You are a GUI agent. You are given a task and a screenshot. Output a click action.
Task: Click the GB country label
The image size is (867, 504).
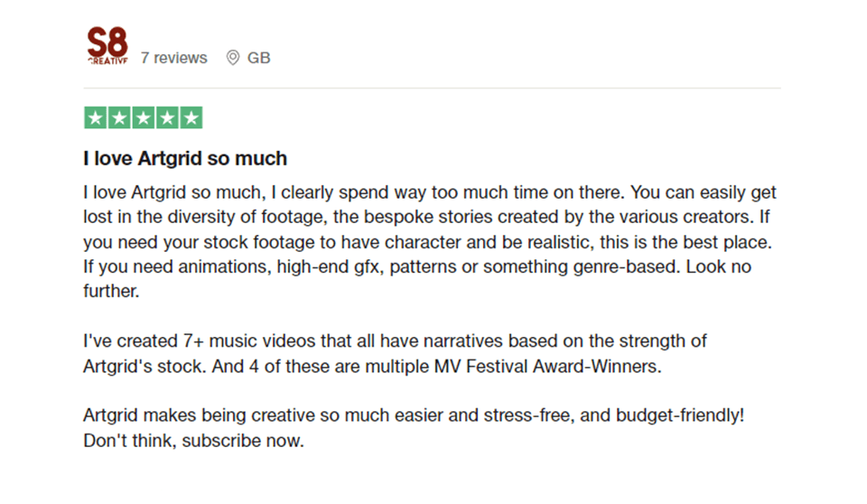click(259, 58)
